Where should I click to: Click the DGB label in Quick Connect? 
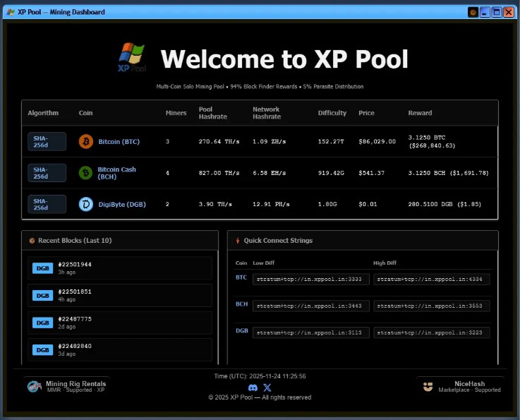click(x=242, y=330)
